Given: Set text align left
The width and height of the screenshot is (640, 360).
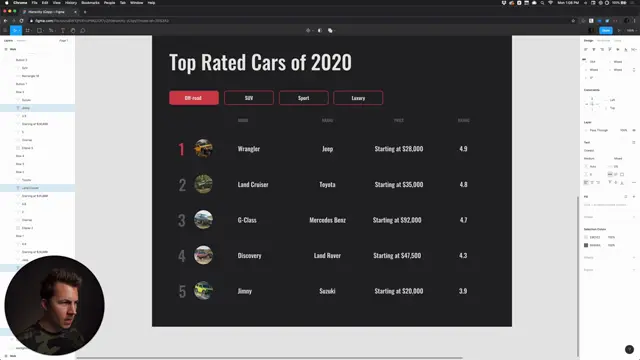Looking at the screenshot, I should point(586,182).
